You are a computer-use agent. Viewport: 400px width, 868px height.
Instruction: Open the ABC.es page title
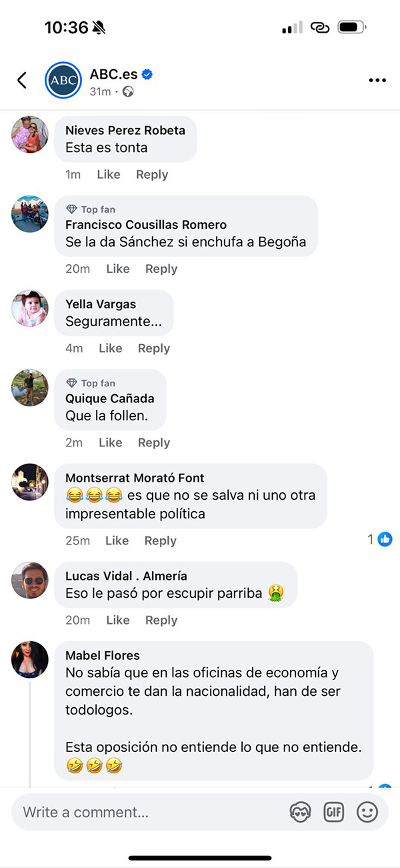(113, 74)
